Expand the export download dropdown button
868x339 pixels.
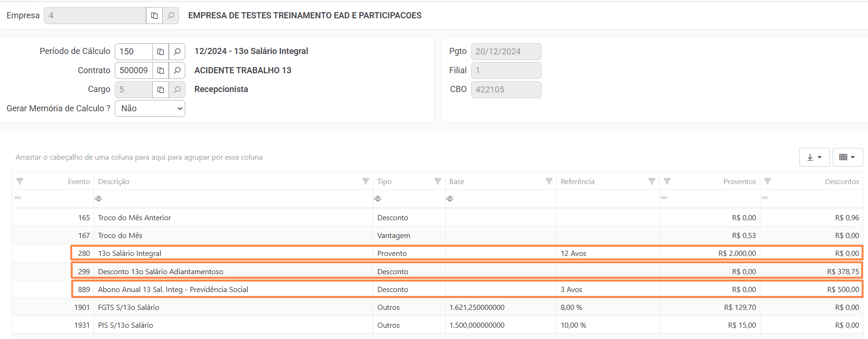click(814, 157)
